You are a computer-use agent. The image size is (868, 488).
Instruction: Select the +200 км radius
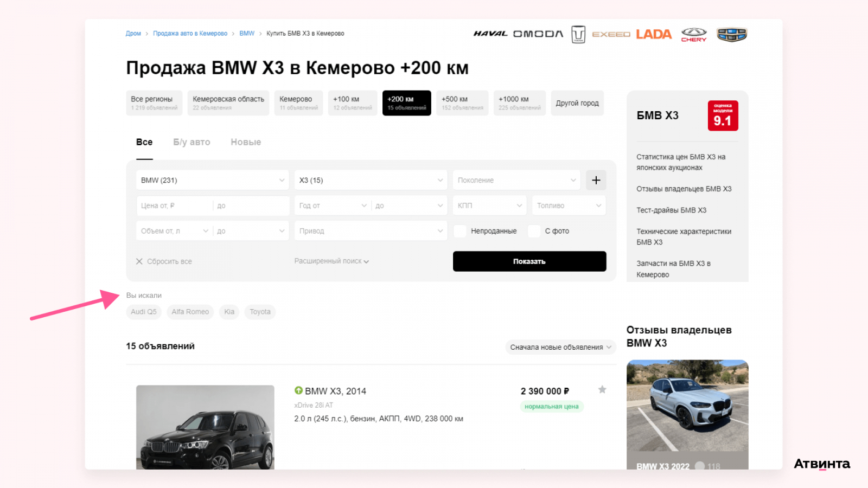(407, 103)
